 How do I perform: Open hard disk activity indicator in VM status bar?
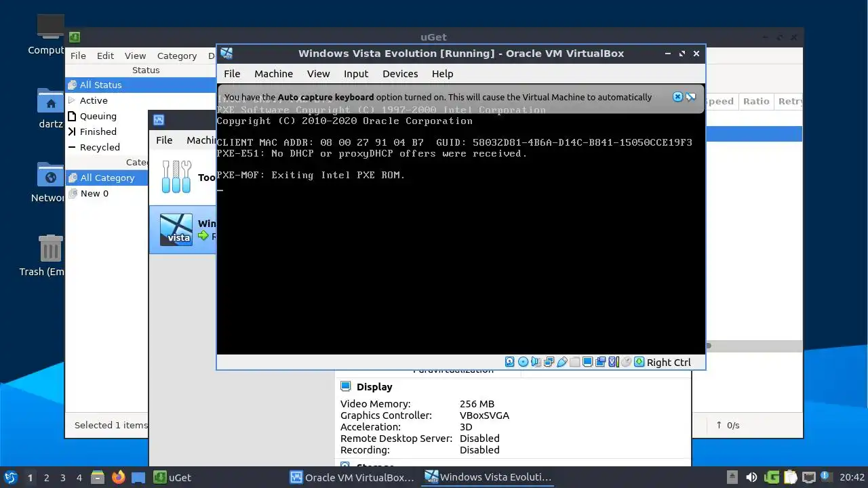510,362
